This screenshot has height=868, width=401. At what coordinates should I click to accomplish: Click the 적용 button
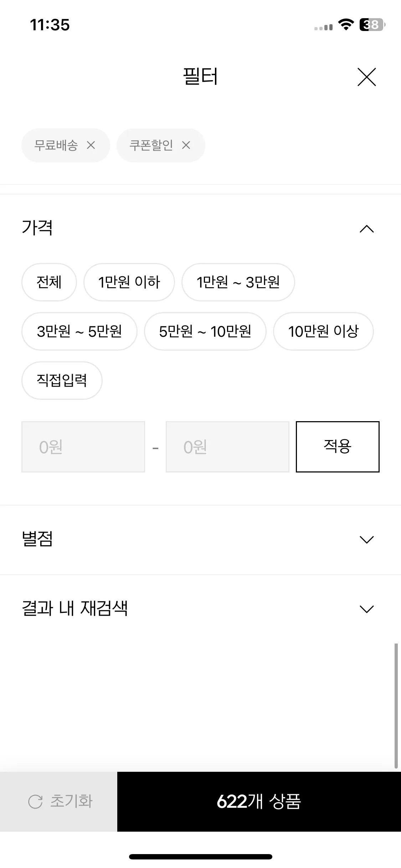coord(338,447)
